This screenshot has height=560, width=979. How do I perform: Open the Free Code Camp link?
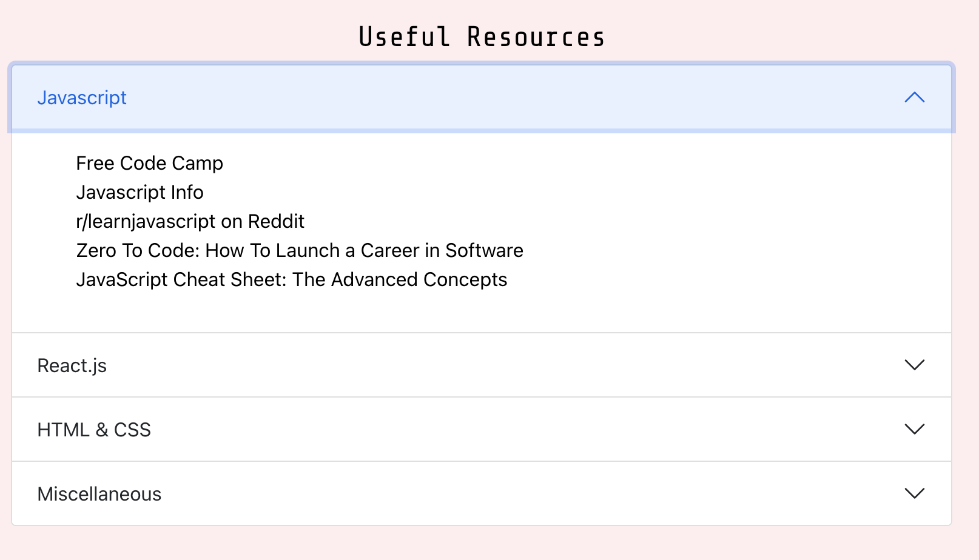[x=149, y=163]
